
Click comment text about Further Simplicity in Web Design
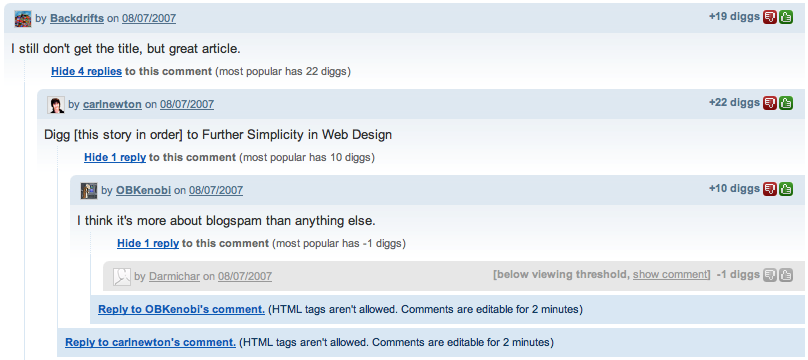tap(218, 135)
